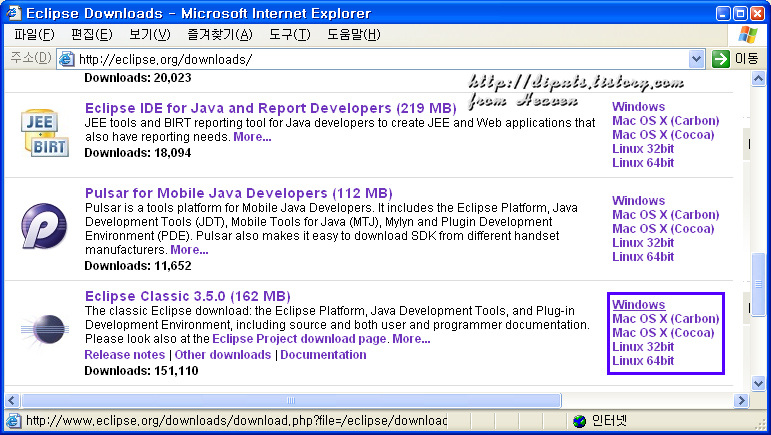The image size is (771, 435).
Task: Download Pulsar Linux 64bit
Action: point(643,257)
